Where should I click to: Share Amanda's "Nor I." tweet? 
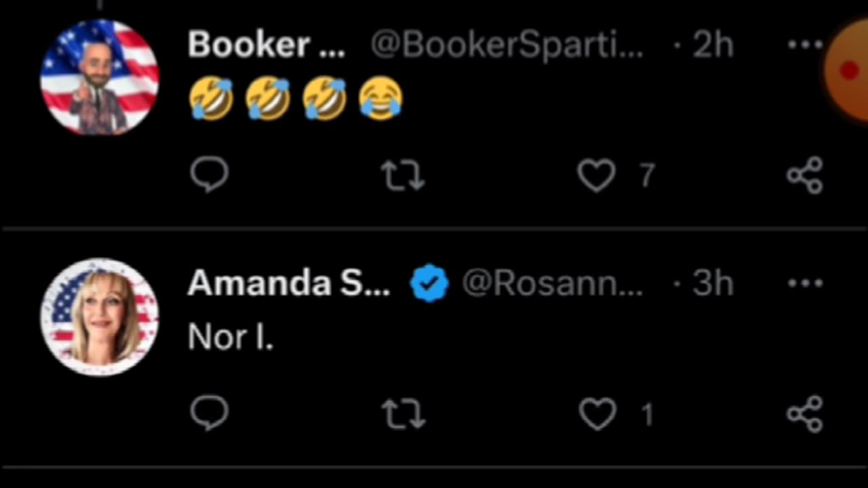pos(805,413)
